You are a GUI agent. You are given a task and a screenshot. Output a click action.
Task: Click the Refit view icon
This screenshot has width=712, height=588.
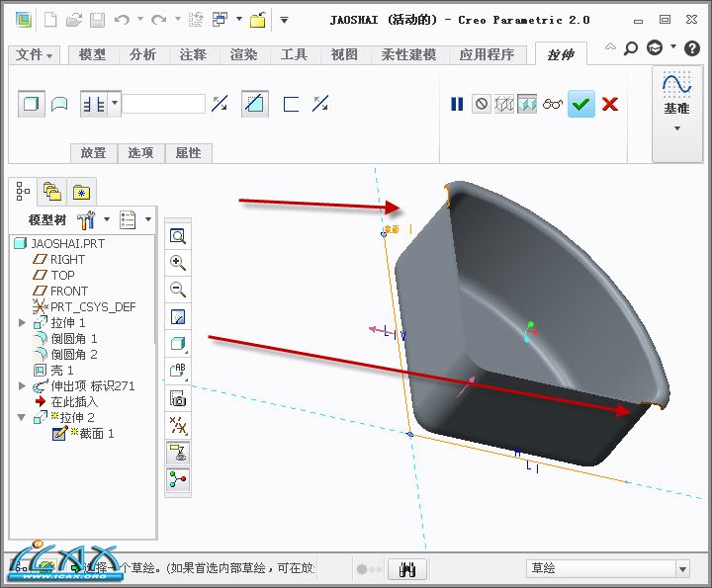pos(178,236)
